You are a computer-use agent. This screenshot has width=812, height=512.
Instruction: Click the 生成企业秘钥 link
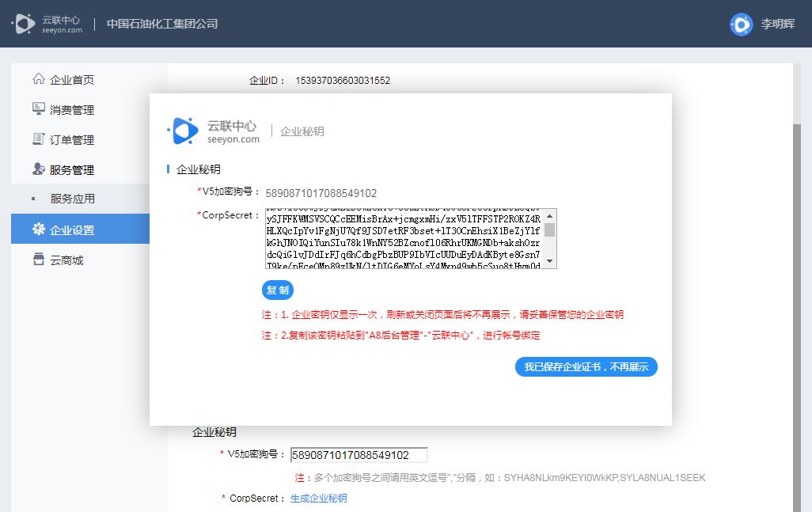coord(318,498)
